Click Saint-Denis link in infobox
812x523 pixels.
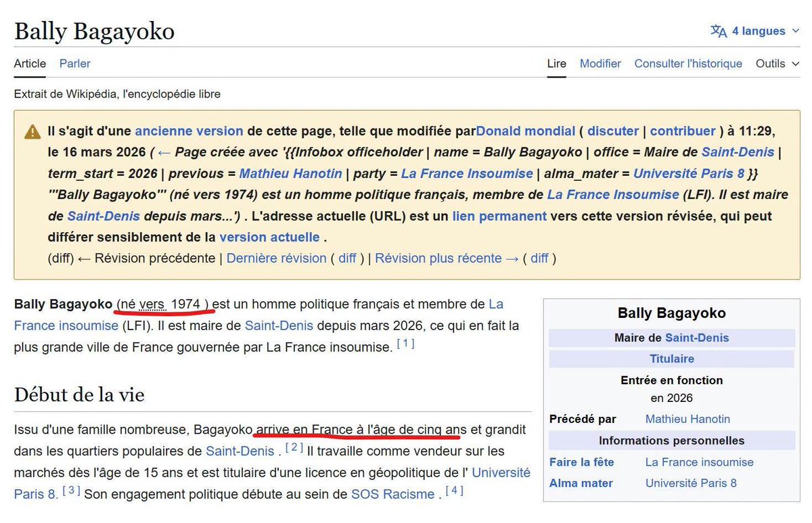(697, 338)
